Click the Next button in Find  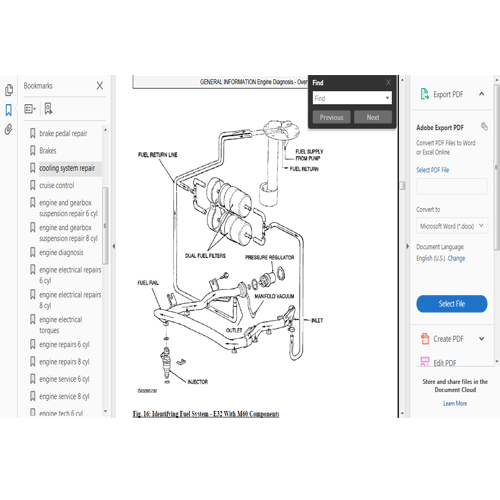[x=373, y=117]
